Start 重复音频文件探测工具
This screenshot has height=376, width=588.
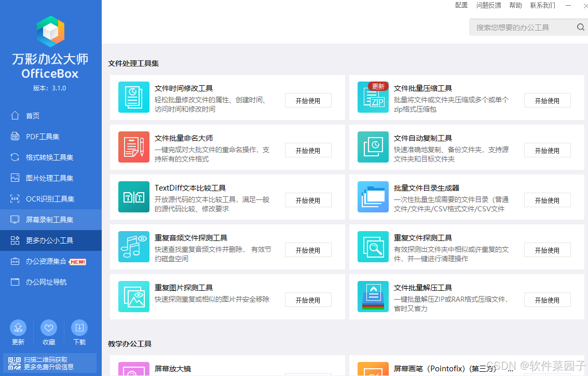(x=308, y=250)
